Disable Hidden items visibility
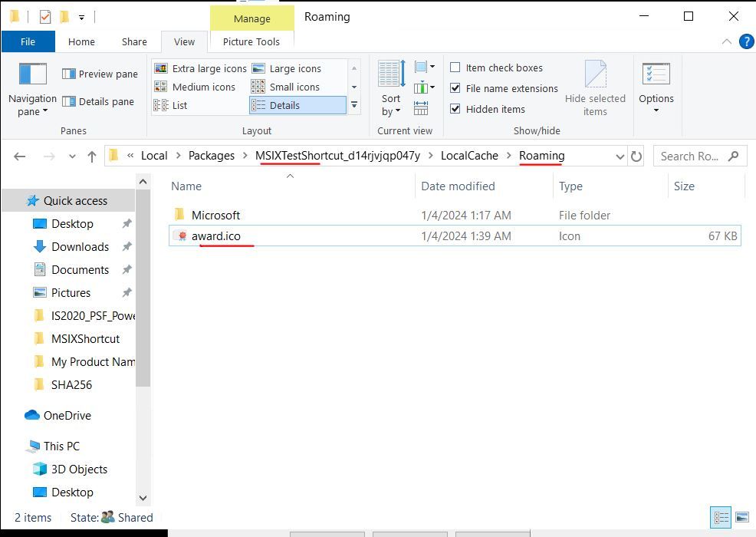 pyautogui.click(x=456, y=109)
